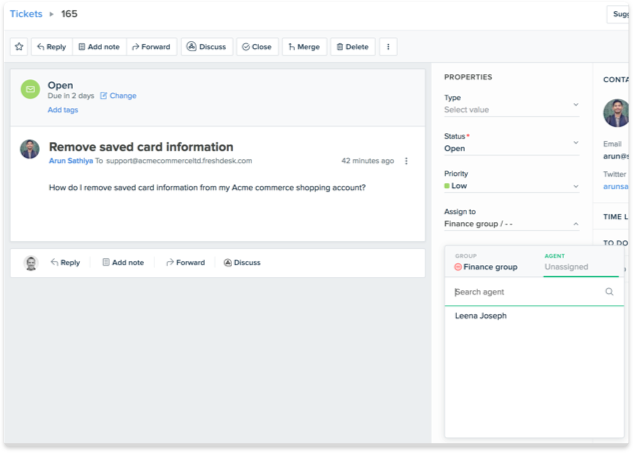Click Arun Sathiya's avatar in the message
This screenshot has width=633, height=453.
pyautogui.click(x=30, y=149)
